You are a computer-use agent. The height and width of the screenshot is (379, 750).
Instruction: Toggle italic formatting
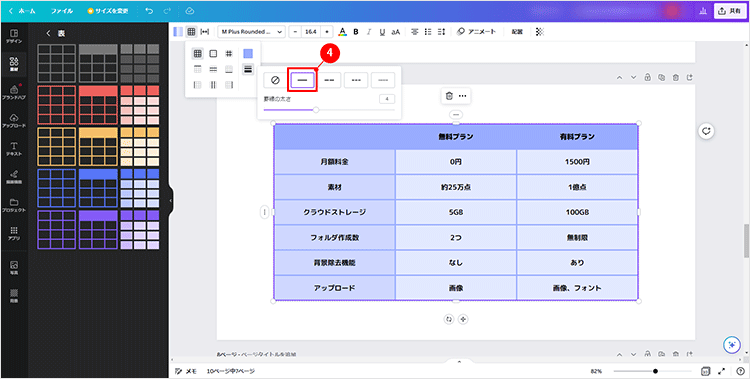pos(369,32)
